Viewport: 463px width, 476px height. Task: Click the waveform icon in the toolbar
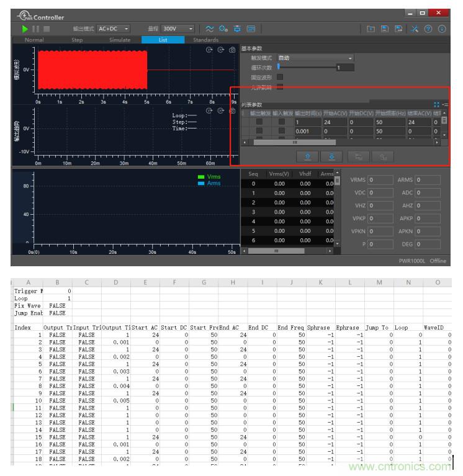(x=209, y=29)
